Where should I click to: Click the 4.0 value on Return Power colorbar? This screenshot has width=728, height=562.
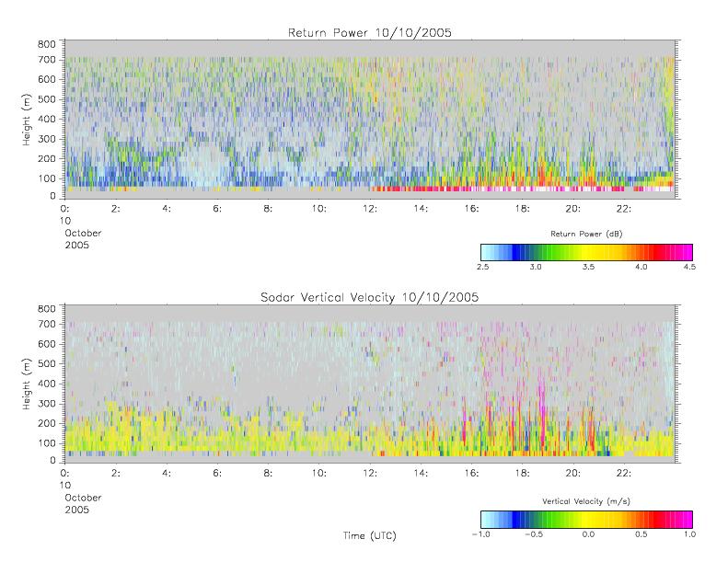pos(641,267)
